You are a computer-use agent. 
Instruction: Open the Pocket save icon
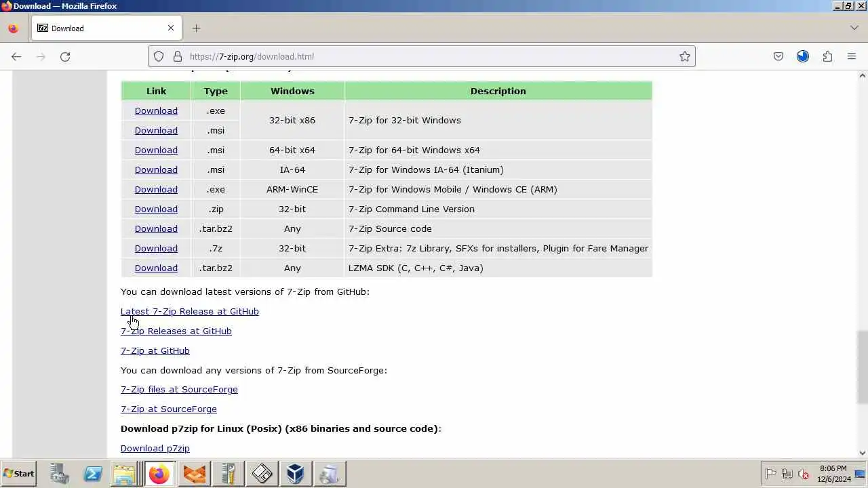coord(778,57)
